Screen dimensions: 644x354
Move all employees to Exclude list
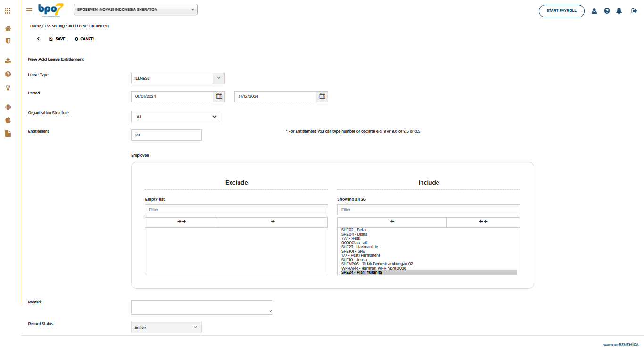coord(483,222)
